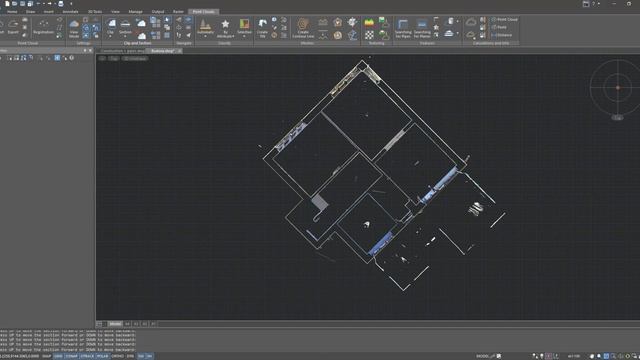640x360 pixels.
Task: Click the Automatic classify icon
Action: pos(205,25)
